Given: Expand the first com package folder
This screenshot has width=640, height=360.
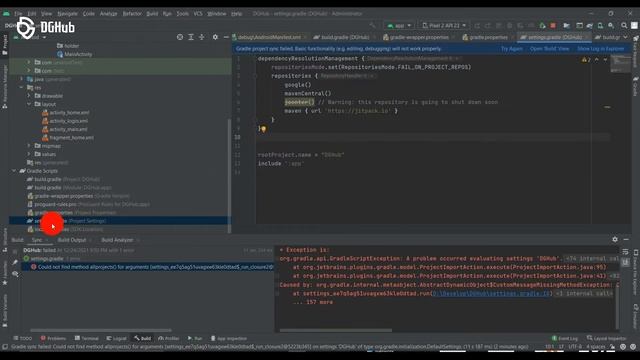Looking at the screenshot, I should tap(29, 62).
